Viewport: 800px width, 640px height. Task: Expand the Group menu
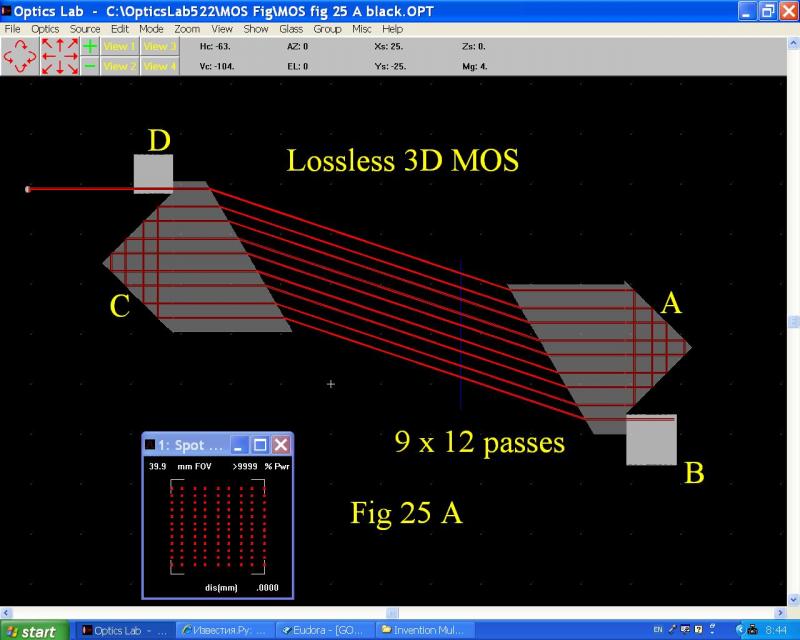click(x=327, y=29)
